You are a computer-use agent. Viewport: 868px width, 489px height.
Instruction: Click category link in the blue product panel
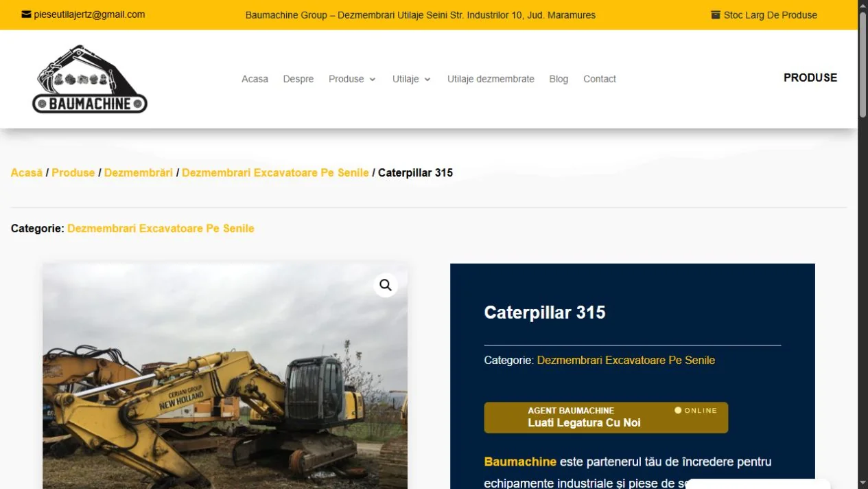(x=626, y=360)
